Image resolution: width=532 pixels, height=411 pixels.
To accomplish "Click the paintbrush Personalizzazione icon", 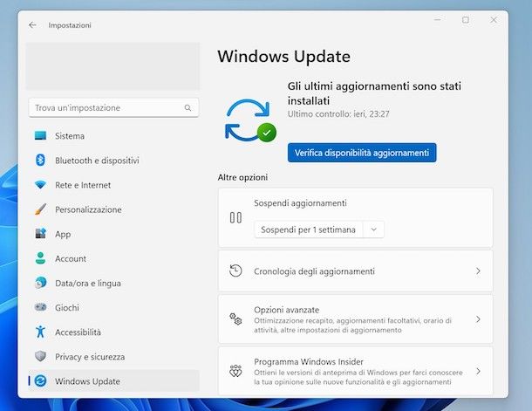I will tap(40, 209).
